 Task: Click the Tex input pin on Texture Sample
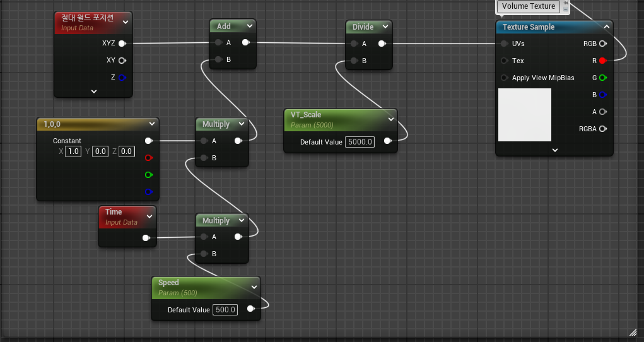(x=505, y=61)
